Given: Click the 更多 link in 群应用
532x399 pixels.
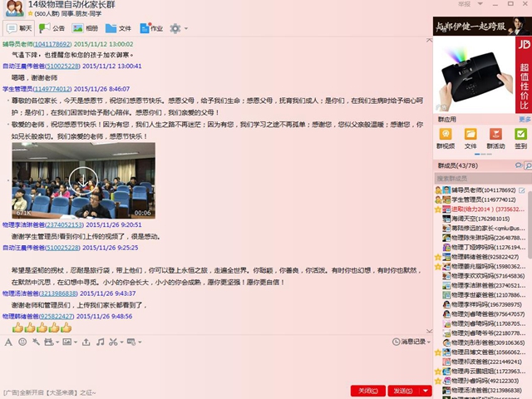Looking at the screenshot, I should point(523,120).
